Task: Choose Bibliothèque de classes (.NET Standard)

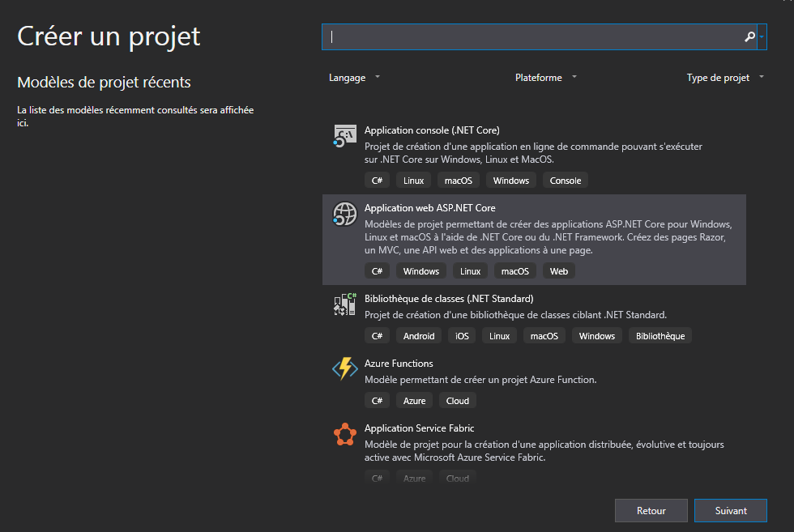Action: coord(448,298)
